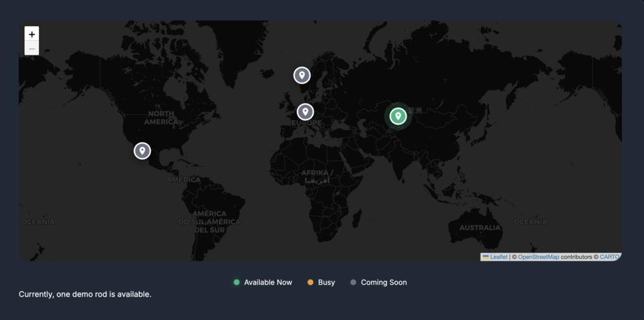
Task: Open the Leaflet attribution link
Action: pyautogui.click(x=499, y=257)
